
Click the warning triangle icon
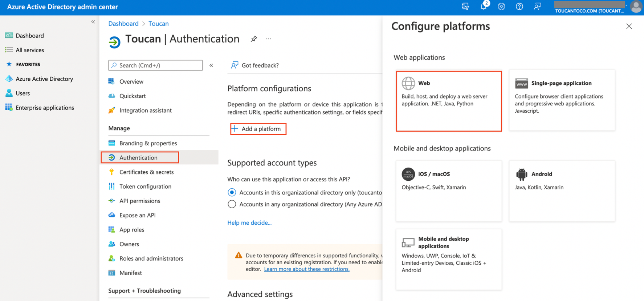(x=238, y=255)
